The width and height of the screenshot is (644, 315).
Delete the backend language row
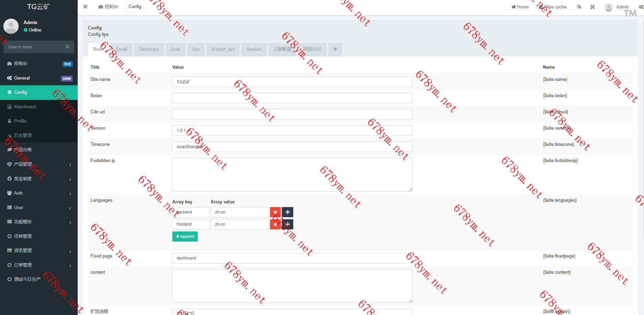click(275, 212)
